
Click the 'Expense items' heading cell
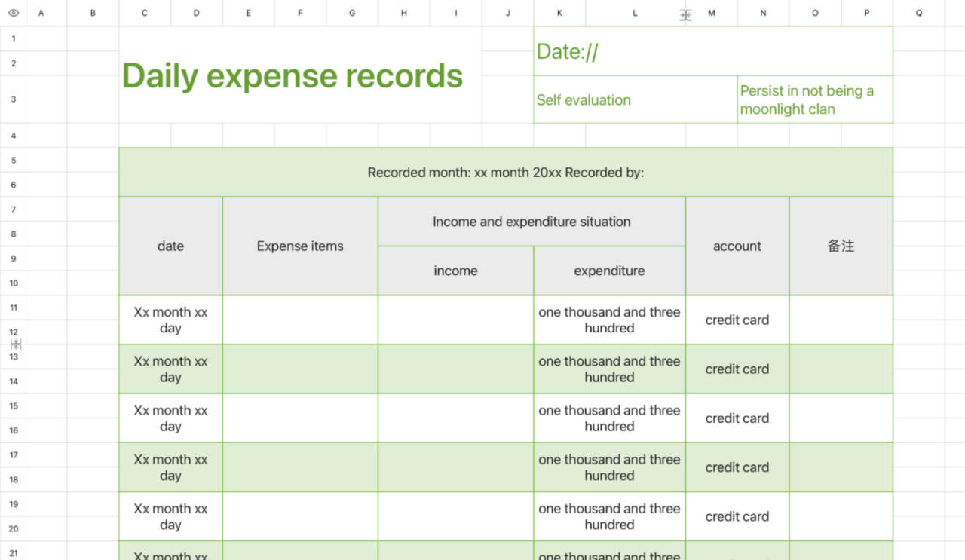pos(300,246)
